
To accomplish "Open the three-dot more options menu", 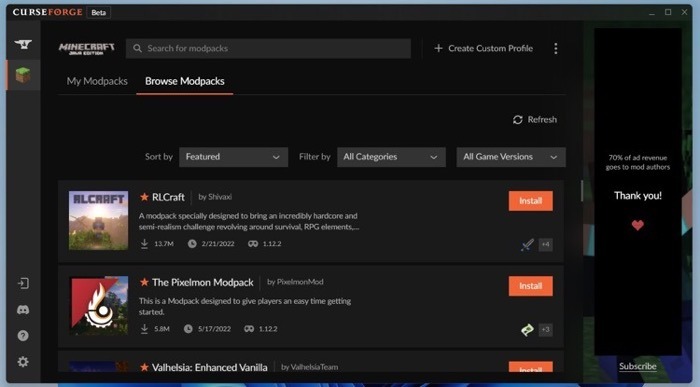I will (x=555, y=48).
